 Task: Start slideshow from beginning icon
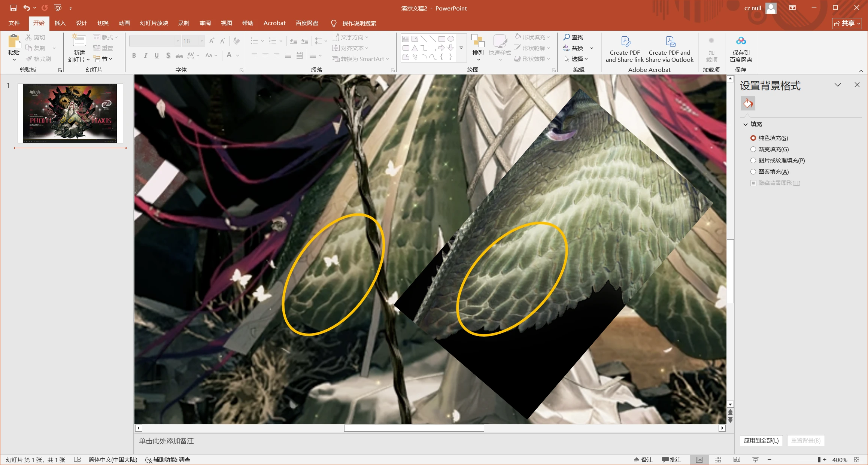(x=58, y=8)
